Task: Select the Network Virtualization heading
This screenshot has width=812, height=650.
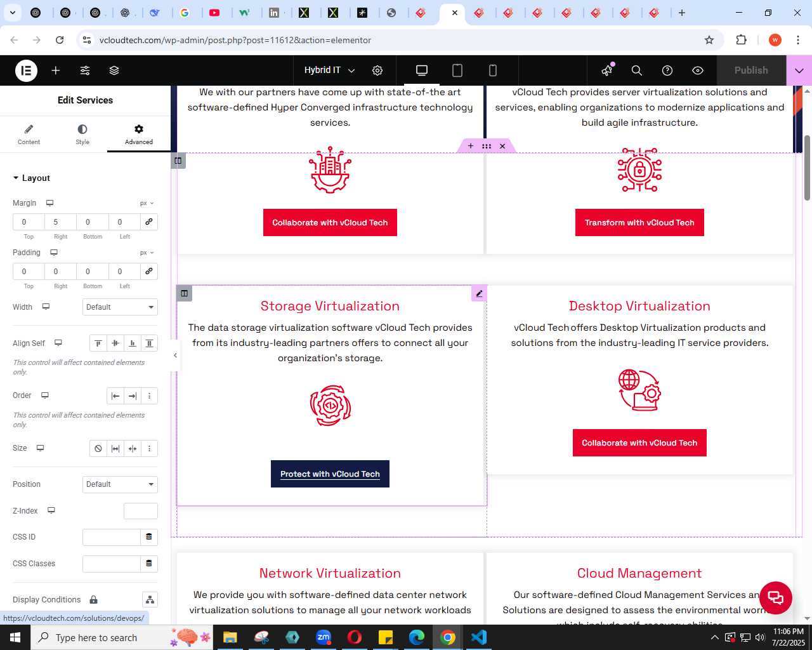Action: tap(330, 573)
